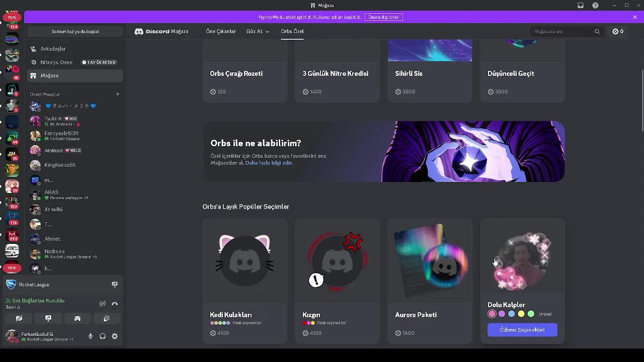644x362 pixels.
Task: Click Daha fazla bilgi edin link
Action: click(x=269, y=163)
